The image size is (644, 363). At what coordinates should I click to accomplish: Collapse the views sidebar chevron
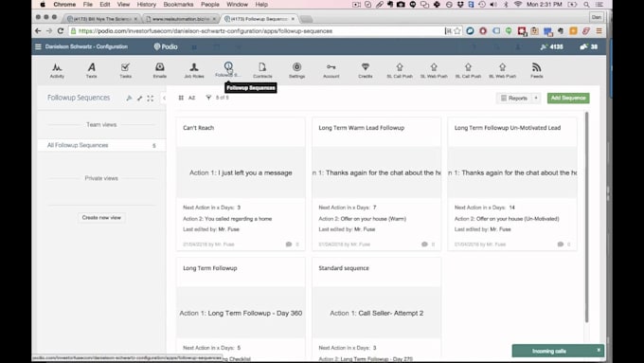[x=164, y=98]
